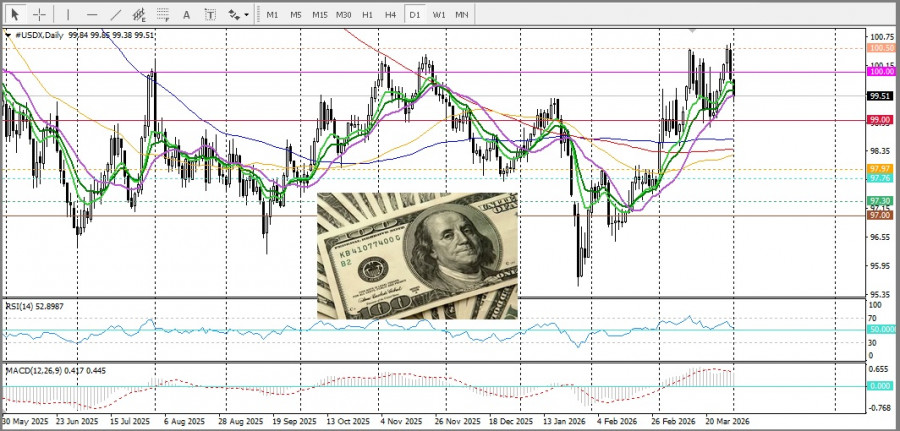Image resolution: width=900 pixels, height=431 pixels.
Task: Click the 18 Dec 2025 date label
Action: pyautogui.click(x=511, y=421)
